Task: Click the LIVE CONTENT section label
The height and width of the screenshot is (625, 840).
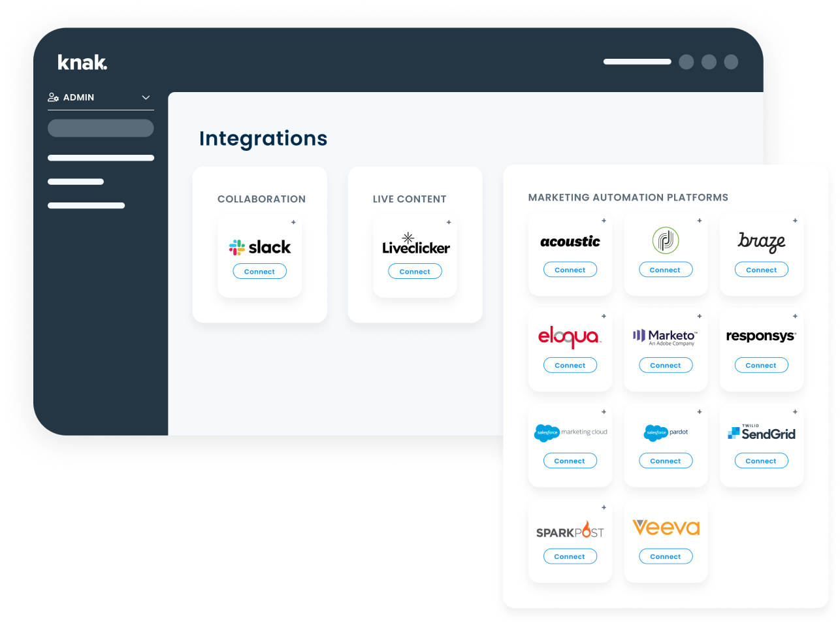Action: click(x=410, y=199)
